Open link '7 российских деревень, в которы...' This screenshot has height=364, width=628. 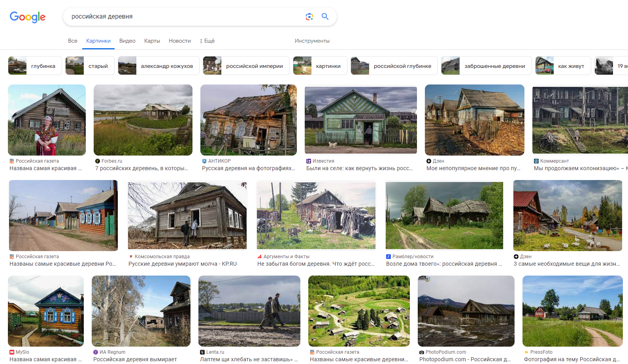coord(142,168)
